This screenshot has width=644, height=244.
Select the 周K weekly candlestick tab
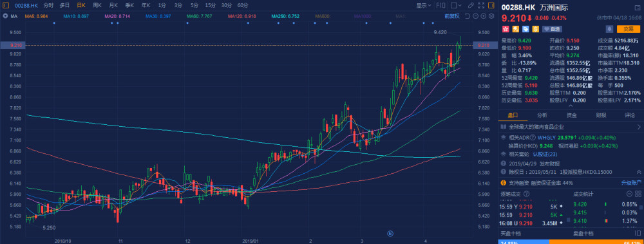[x=97, y=5]
